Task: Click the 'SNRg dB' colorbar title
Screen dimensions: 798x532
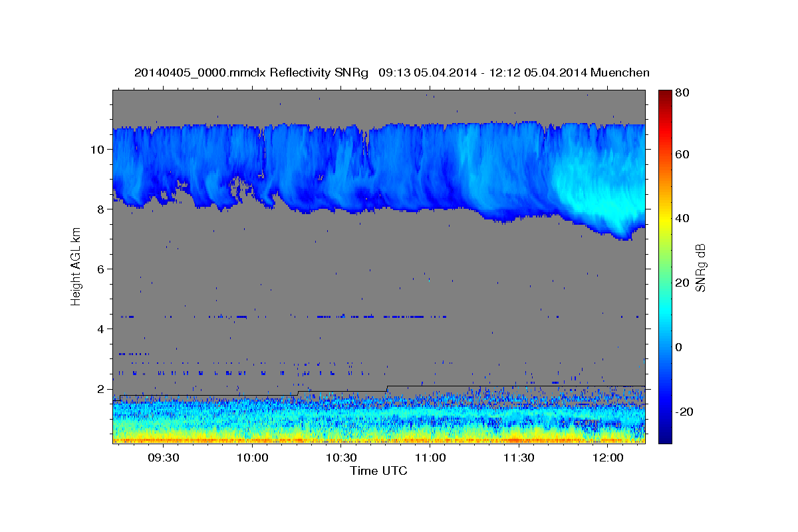Action: 701,266
